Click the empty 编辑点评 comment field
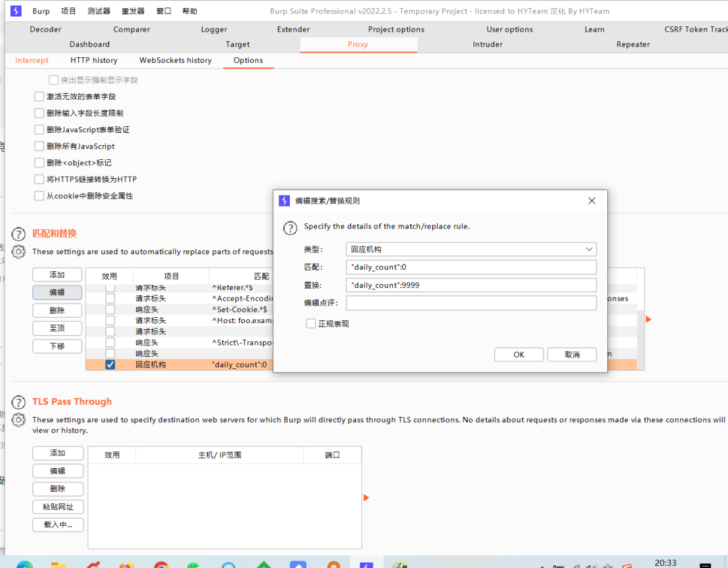This screenshot has width=728, height=568. (x=471, y=303)
